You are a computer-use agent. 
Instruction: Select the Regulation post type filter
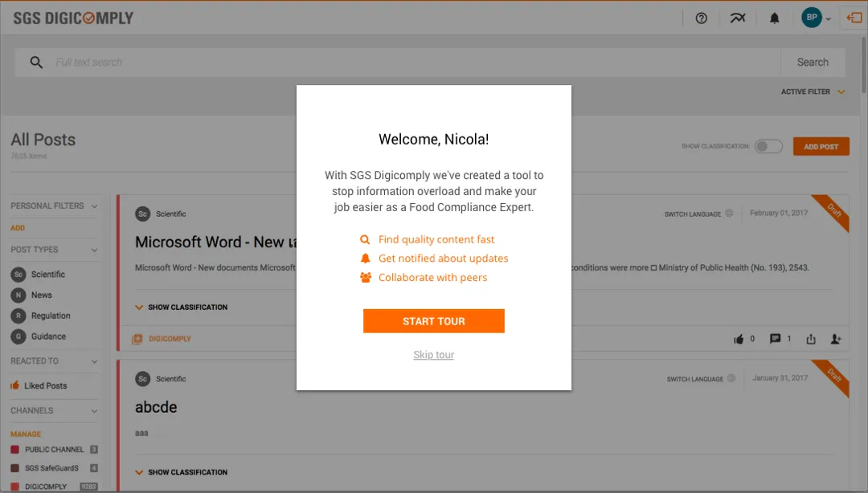[x=40, y=316]
